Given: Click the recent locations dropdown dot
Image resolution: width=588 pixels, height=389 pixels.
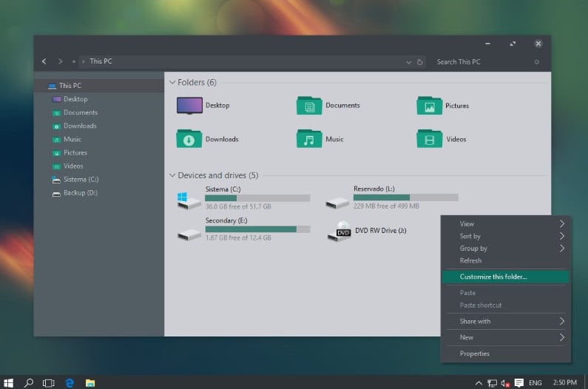Looking at the screenshot, I should (74, 61).
